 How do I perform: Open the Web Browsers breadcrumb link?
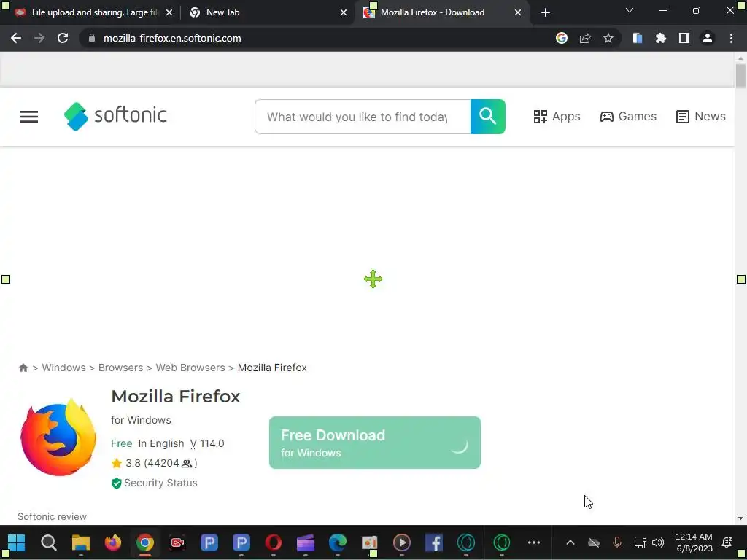190,367
